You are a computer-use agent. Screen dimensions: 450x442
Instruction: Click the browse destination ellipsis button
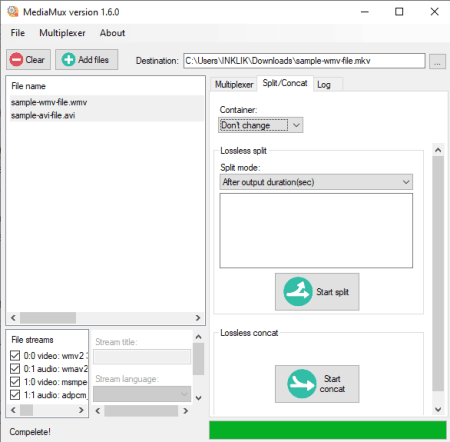click(x=437, y=61)
